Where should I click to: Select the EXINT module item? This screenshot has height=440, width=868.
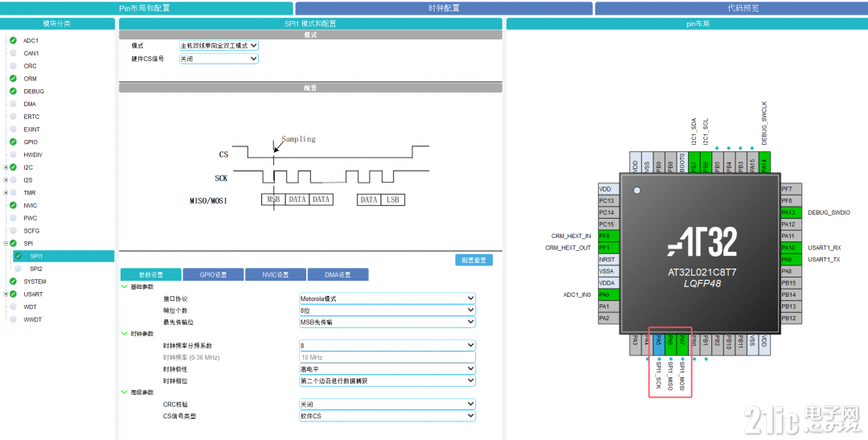click(x=31, y=130)
